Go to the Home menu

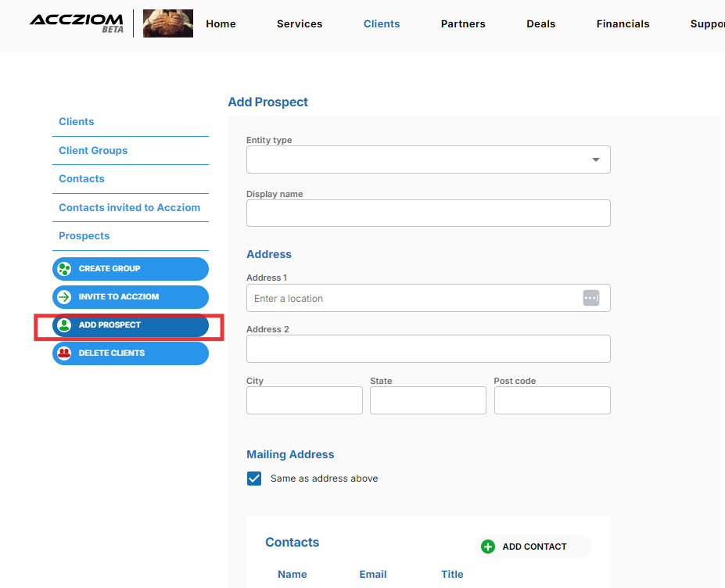point(221,23)
